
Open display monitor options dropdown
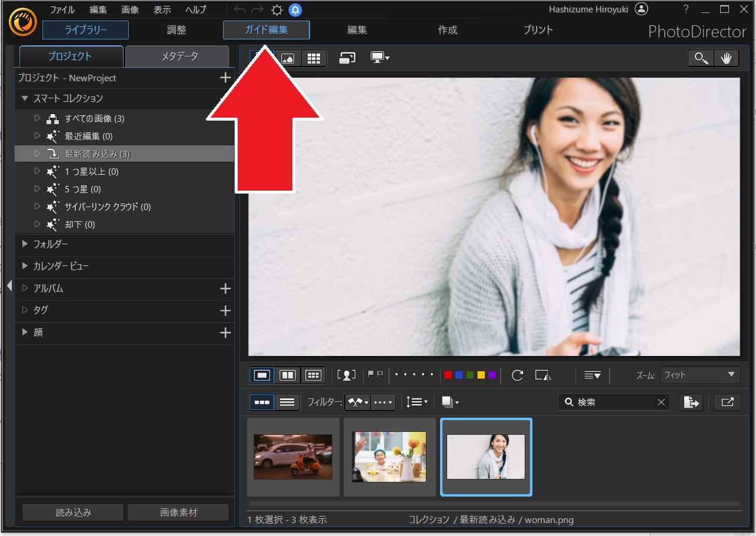380,58
